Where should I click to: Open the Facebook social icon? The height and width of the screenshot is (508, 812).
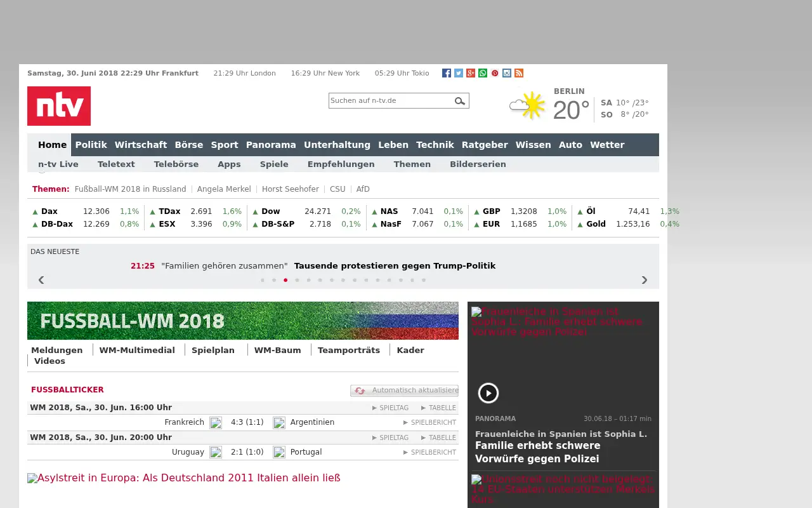(x=447, y=73)
